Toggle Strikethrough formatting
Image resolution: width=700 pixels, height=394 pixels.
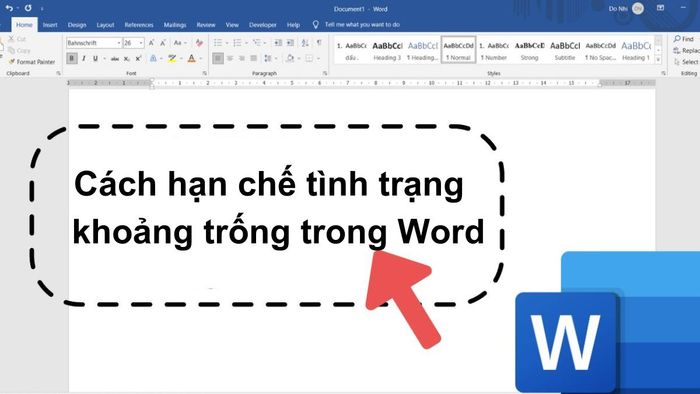coord(115,58)
